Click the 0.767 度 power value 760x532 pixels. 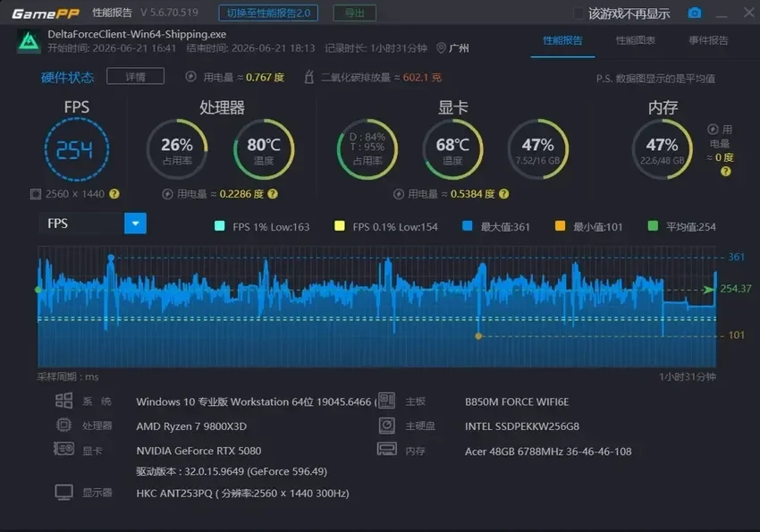pos(265,78)
